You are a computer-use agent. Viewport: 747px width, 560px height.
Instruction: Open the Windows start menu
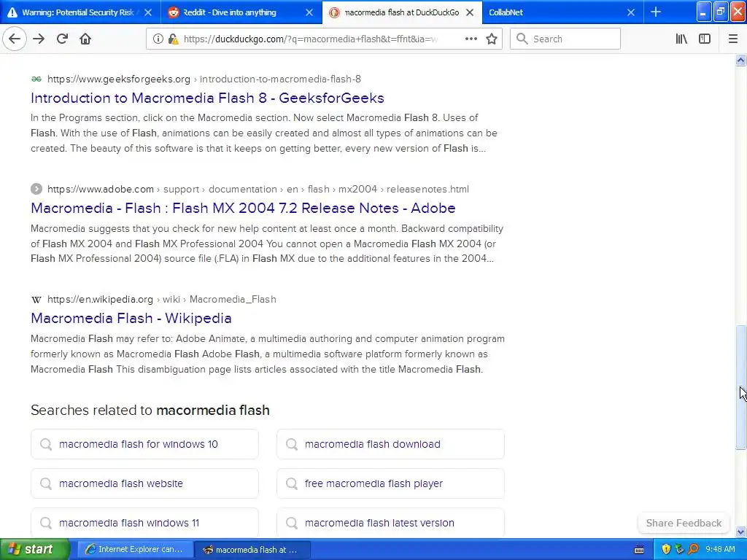35,550
